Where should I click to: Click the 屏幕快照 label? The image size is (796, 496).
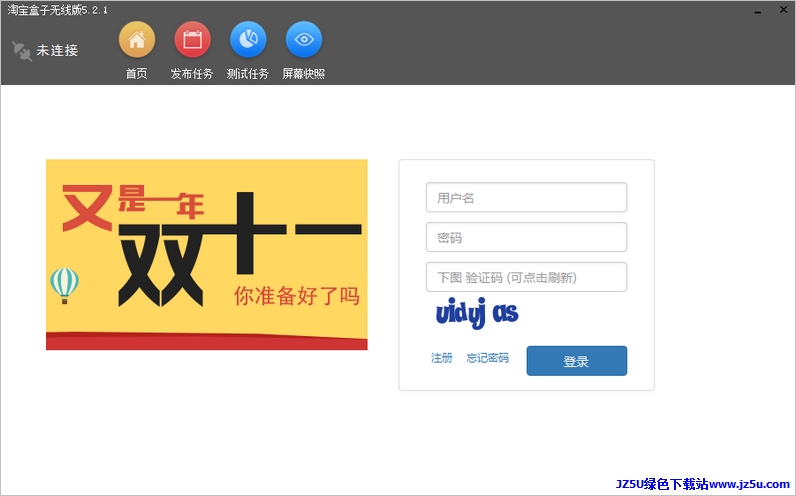coord(304,74)
